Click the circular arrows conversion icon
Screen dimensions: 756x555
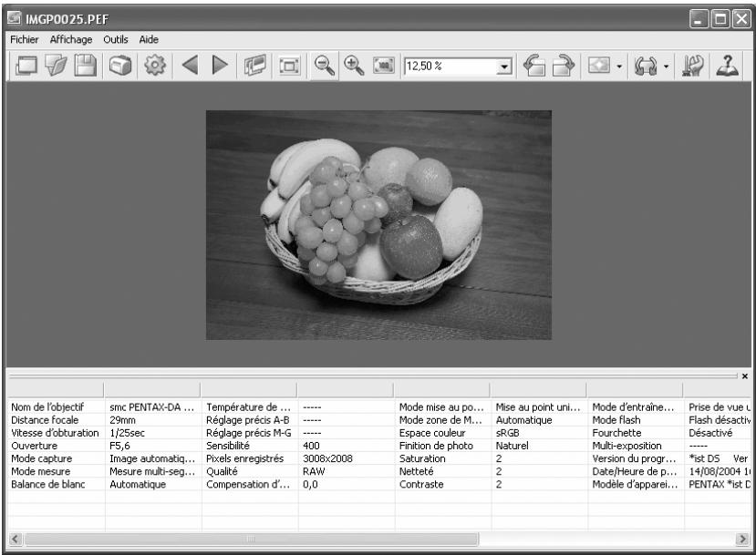coord(646,66)
